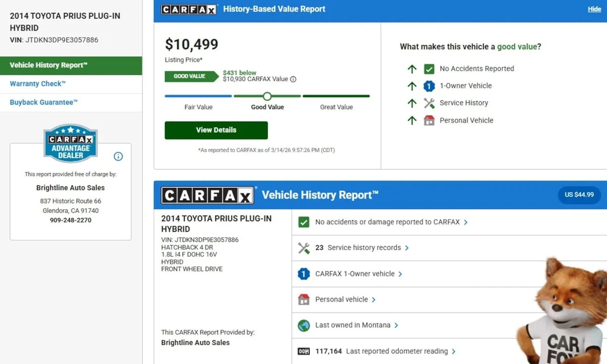Image resolution: width=607 pixels, height=364 pixels.
Task: Click the blue 1-Owner badge in report summary
Action: [303, 274]
